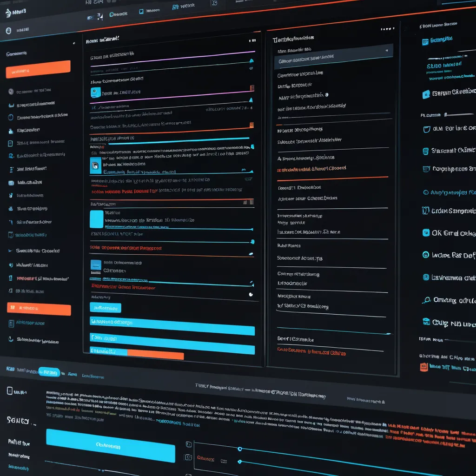Click the phone-shaped icon in the bottom panel
This screenshot has width=476, height=476.
tap(9, 391)
